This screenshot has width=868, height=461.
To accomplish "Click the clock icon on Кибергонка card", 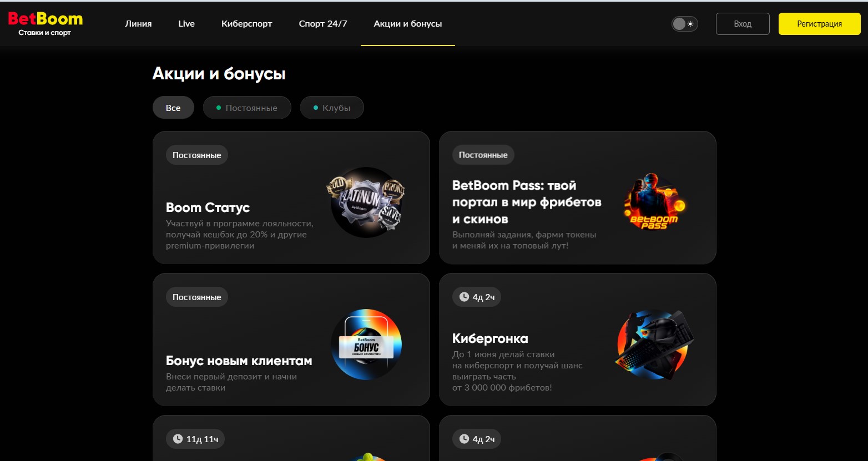I will [464, 297].
